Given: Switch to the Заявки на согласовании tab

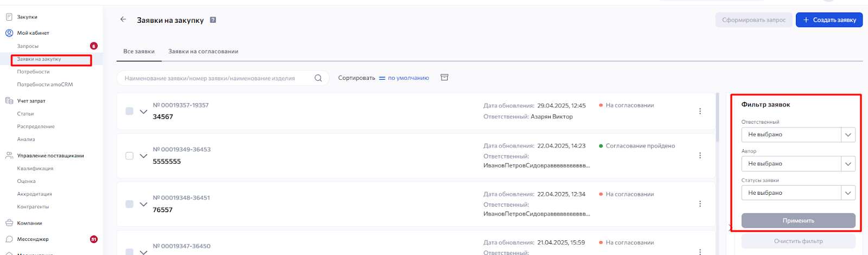Looking at the screenshot, I should pos(203,52).
